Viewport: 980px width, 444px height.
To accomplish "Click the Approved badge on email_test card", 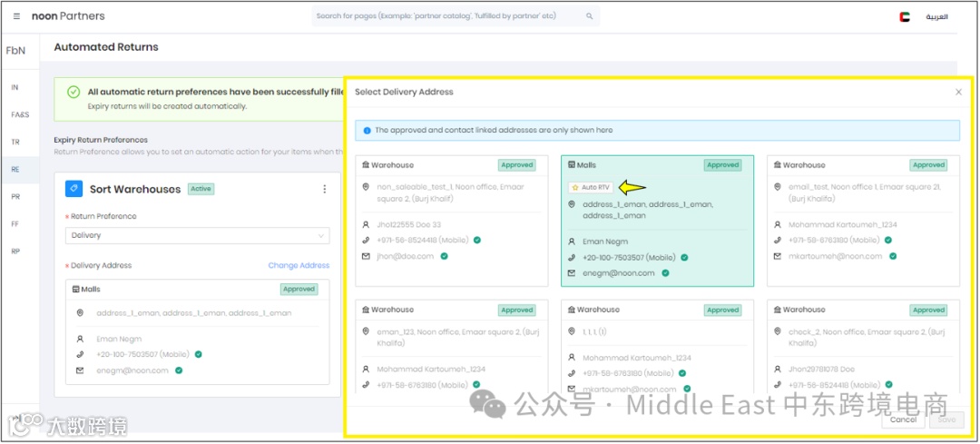I will (928, 165).
